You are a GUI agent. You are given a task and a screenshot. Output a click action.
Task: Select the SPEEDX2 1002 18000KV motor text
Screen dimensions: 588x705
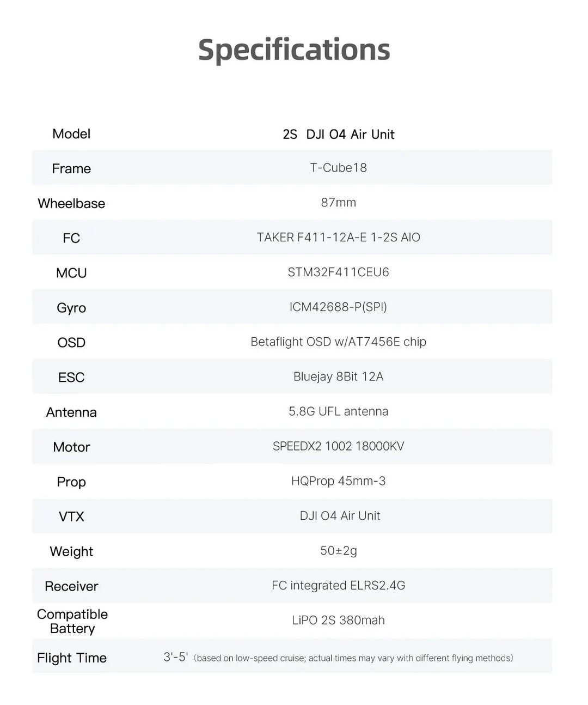(x=338, y=447)
